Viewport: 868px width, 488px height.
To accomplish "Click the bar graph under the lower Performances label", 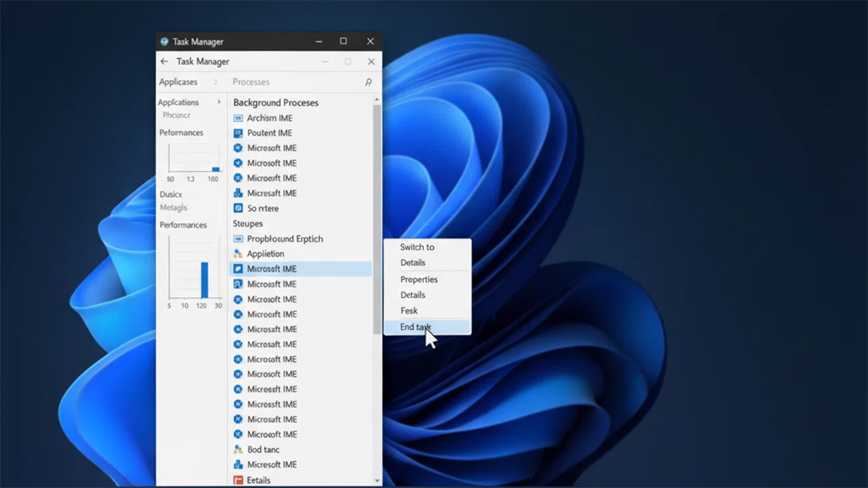I will (195, 268).
